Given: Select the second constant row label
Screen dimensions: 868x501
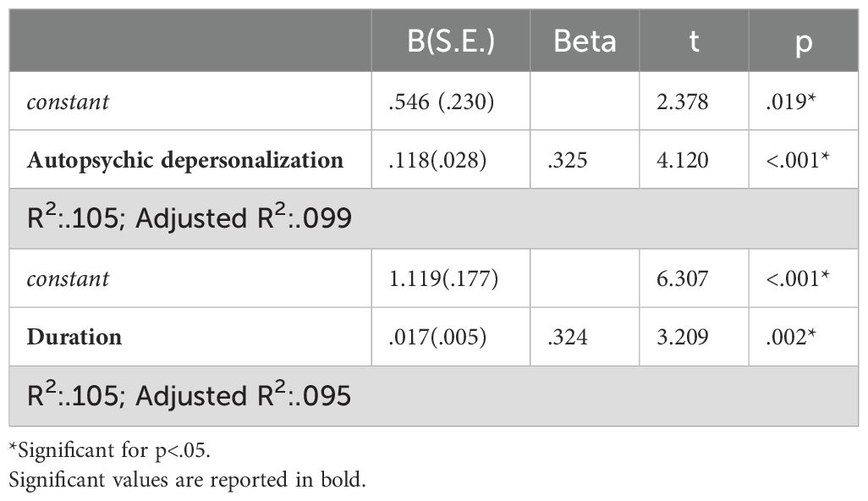Looking at the screenshot, I should pyautogui.click(x=68, y=278).
